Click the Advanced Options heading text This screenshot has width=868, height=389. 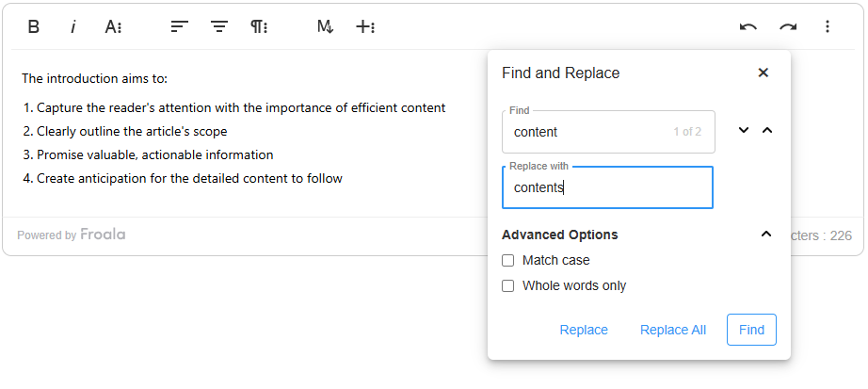point(559,235)
